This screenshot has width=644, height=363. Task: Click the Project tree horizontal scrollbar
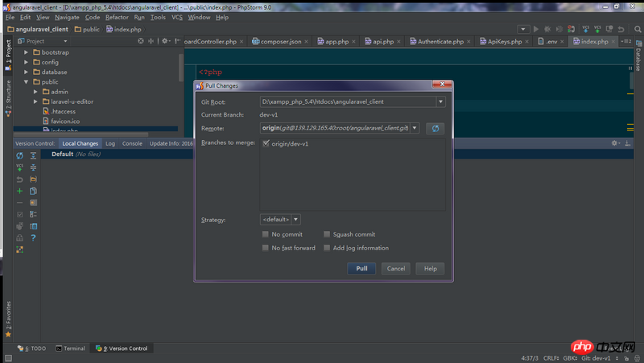[x=81, y=134]
